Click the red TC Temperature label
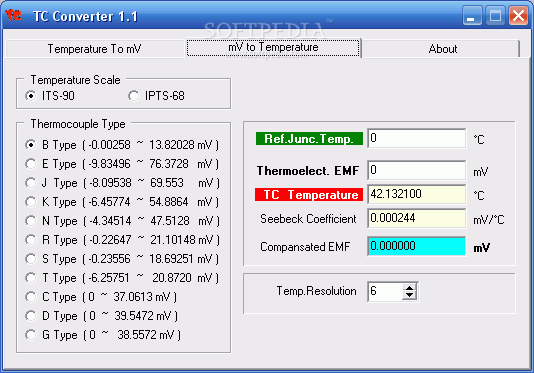 tap(309, 195)
